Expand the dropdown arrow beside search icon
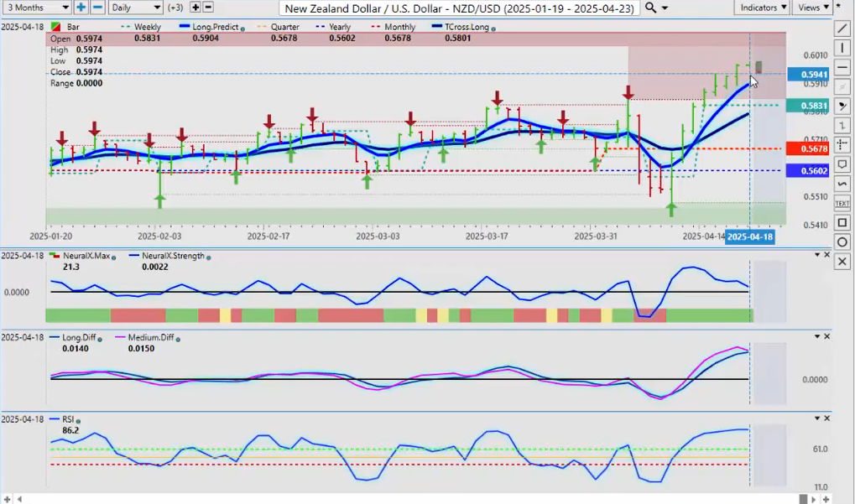The height and width of the screenshot is (504, 855). 665,8
